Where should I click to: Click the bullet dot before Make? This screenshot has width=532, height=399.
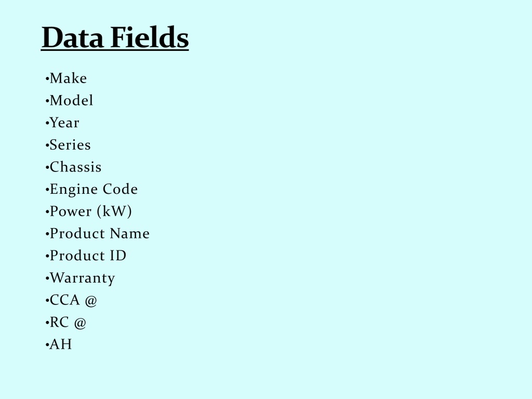pyautogui.click(x=47, y=79)
